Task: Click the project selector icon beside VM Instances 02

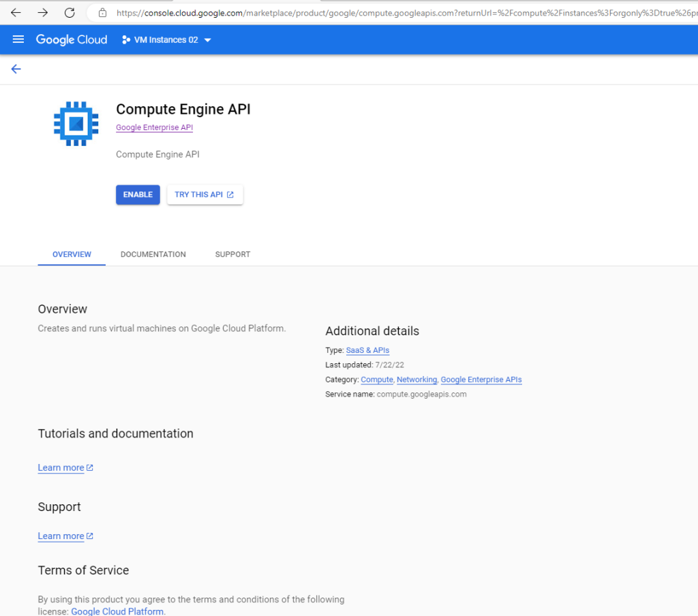Action: [x=126, y=40]
